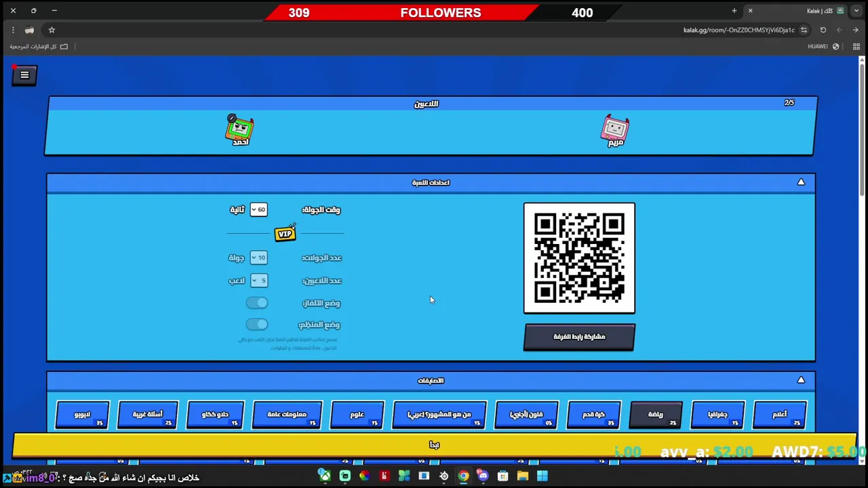Click the مريم player avatar
The width and height of the screenshot is (868, 488).
pyautogui.click(x=615, y=131)
